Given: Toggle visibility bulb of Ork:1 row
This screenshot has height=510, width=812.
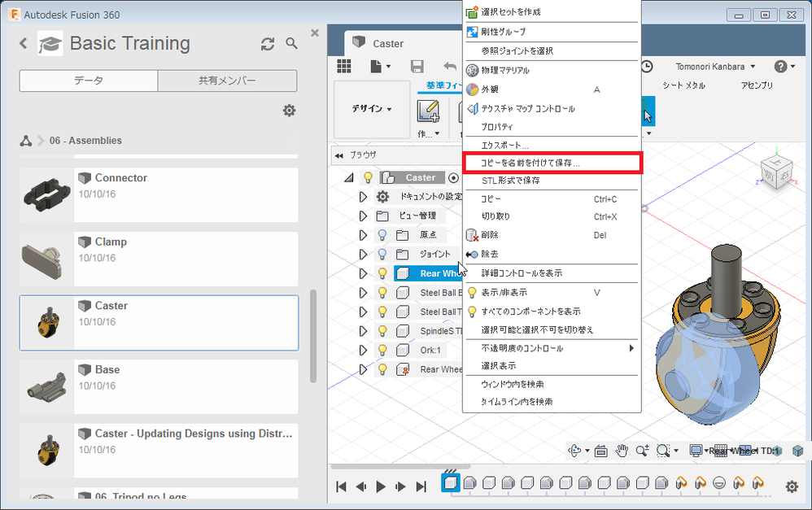Looking at the screenshot, I should click(x=382, y=350).
